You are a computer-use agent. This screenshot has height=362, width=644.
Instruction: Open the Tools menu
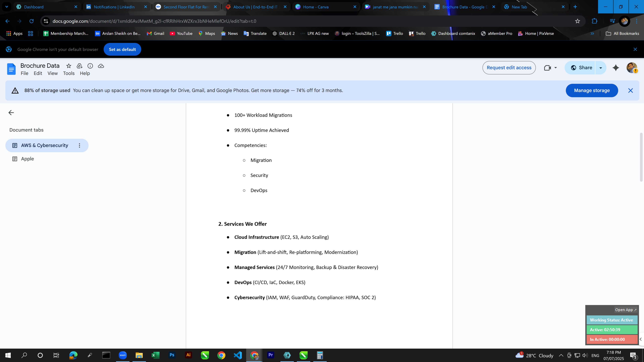[69, 73]
